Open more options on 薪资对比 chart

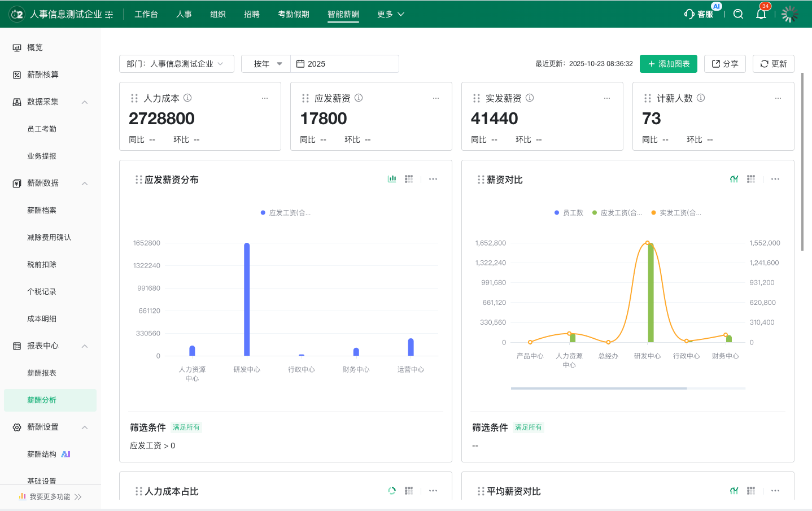[775, 179]
